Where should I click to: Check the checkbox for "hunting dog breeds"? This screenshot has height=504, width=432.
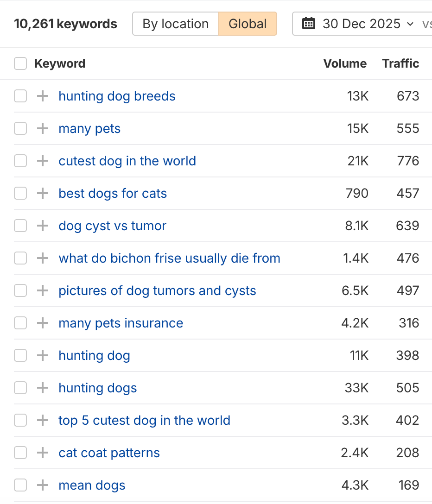coord(20,96)
